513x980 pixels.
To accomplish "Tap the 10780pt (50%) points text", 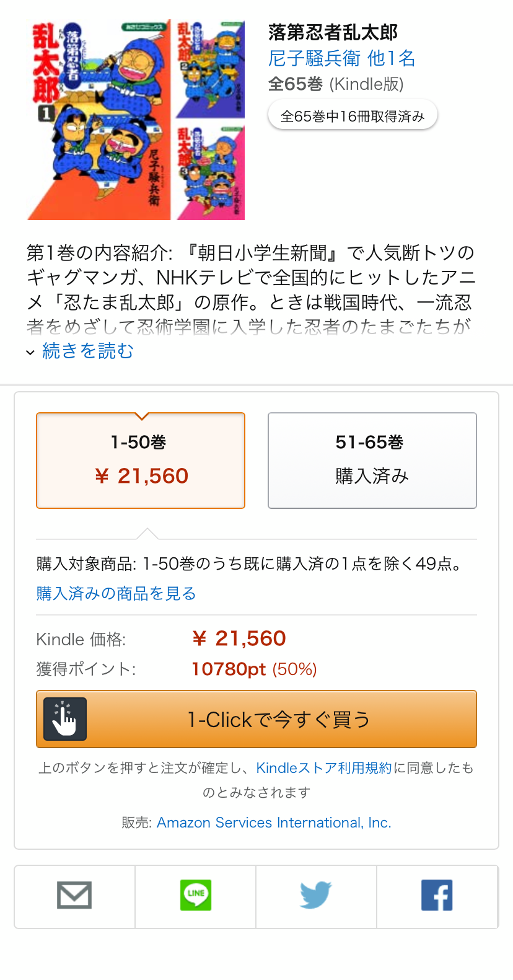I will [x=254, y=669].
